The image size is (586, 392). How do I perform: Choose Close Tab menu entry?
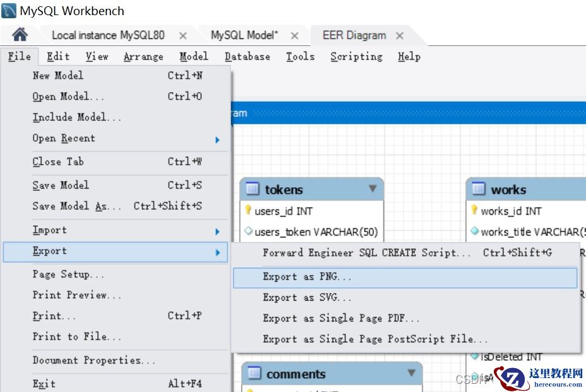click(x=115, y=162)
